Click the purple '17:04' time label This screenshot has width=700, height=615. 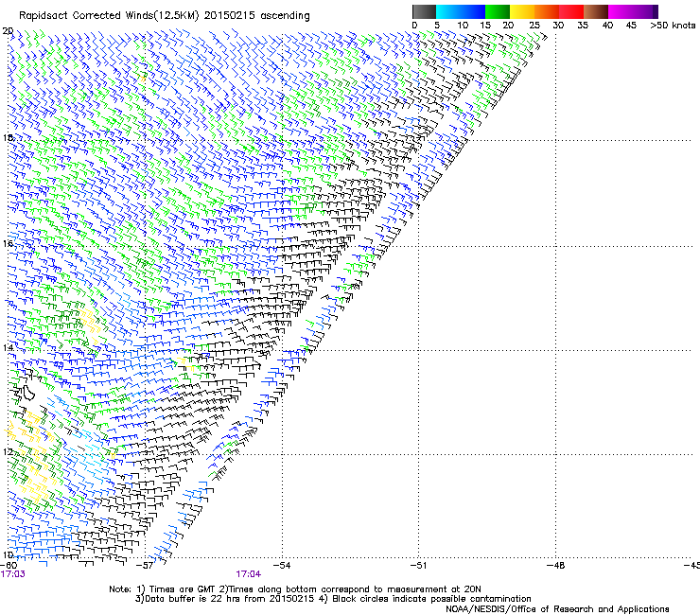pyautogui.click(x=249, y=574)
